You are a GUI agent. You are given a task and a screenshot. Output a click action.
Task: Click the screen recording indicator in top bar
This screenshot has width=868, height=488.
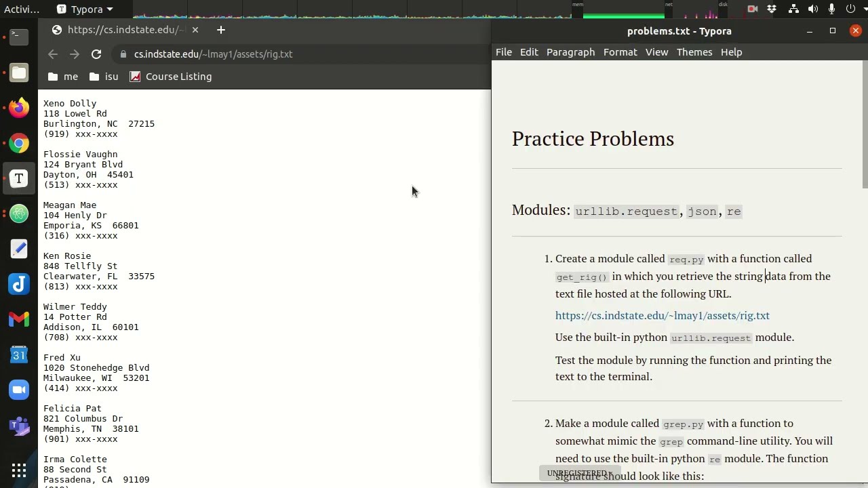[752, 9]
